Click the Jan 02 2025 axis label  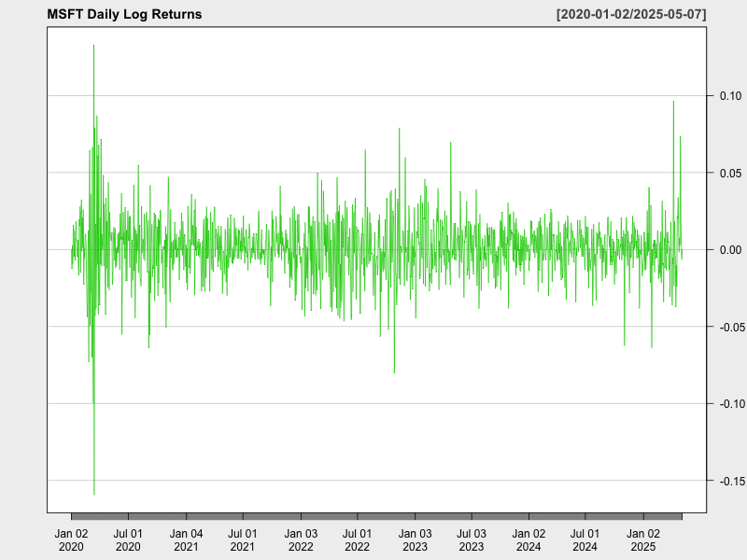[643, 540]
